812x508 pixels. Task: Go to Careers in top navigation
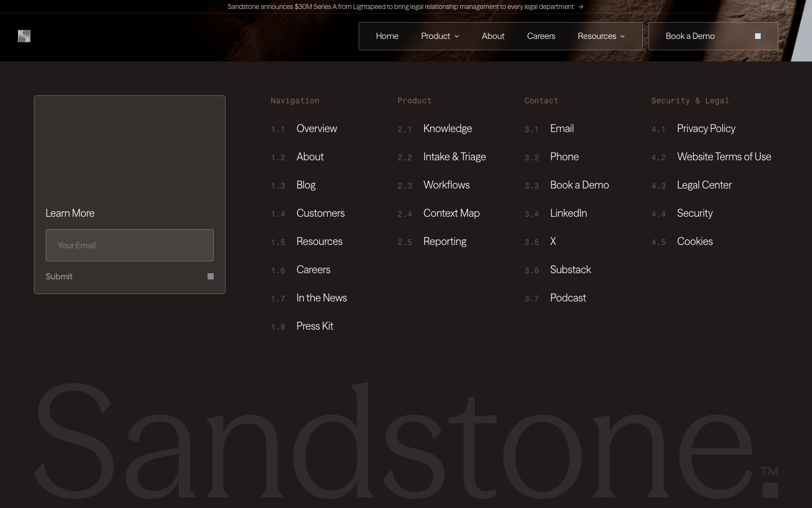(541, 36)
